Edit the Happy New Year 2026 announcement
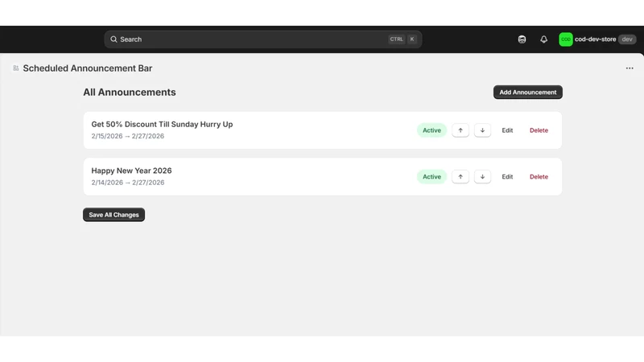Viewport: 644px width, 362px height. (x=507, y=176)
